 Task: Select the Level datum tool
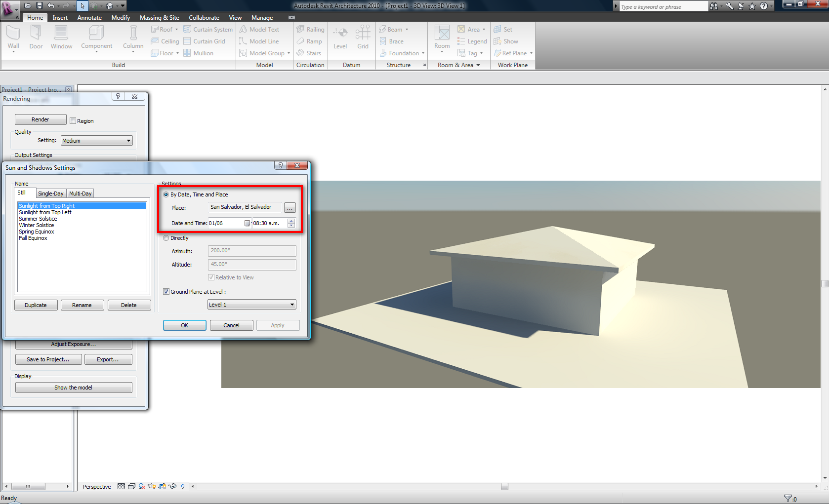pyautogui.click(x=340, y=34)
